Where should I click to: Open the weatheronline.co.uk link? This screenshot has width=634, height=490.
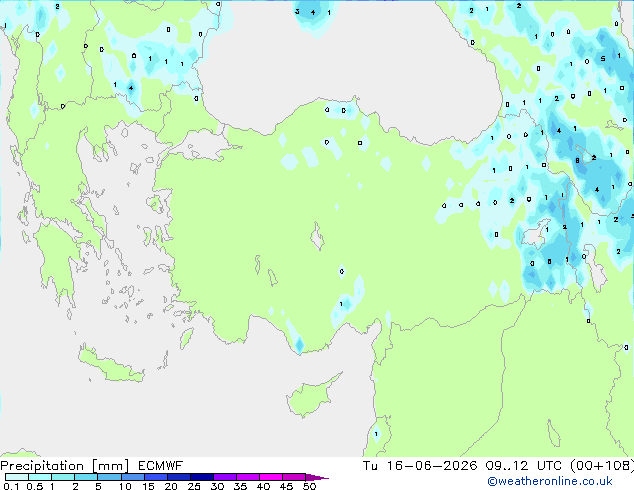point(549,481)
